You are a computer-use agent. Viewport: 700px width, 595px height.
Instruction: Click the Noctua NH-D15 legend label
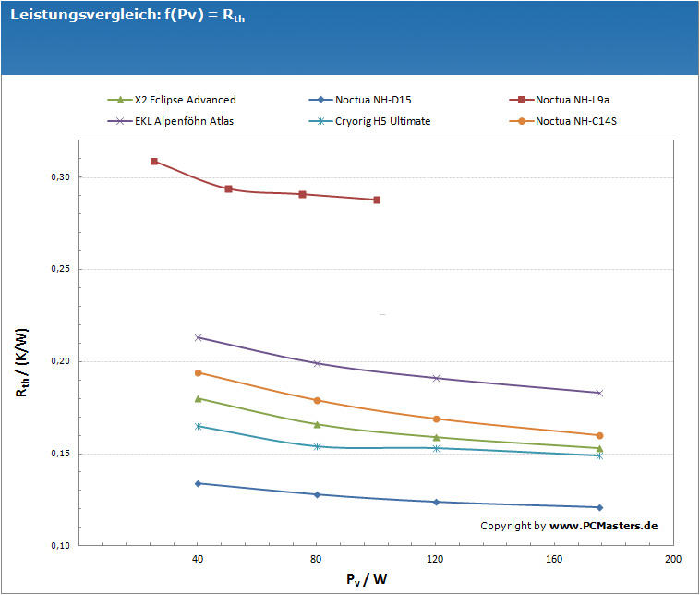[373, 100]
